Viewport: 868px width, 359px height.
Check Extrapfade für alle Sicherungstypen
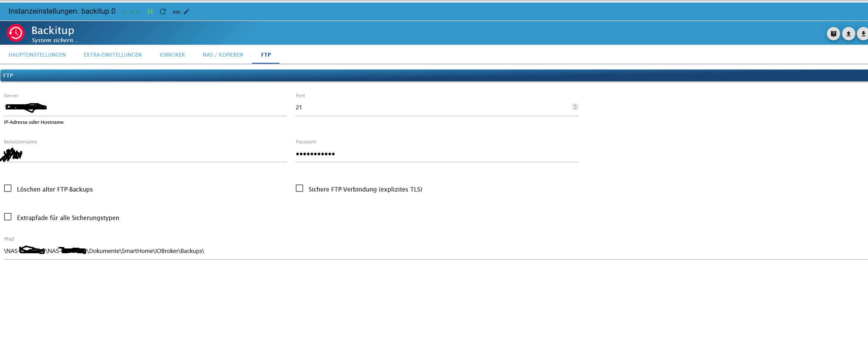[8, 217]
